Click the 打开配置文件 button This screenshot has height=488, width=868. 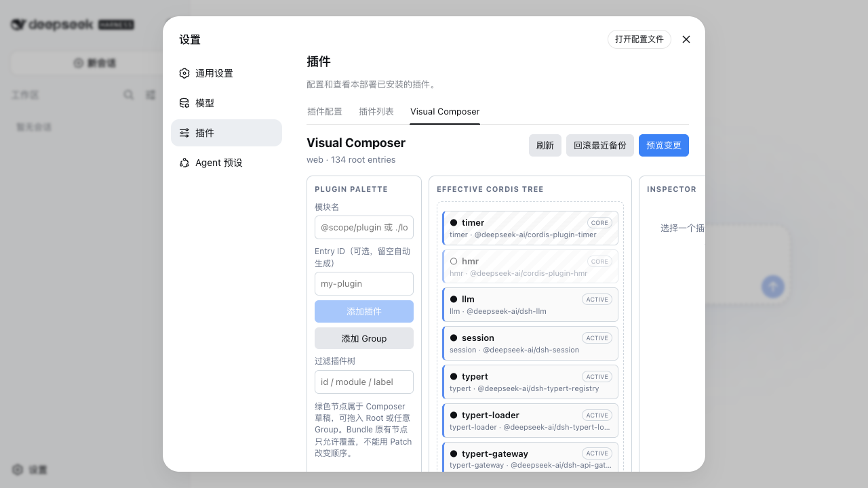coord(639,39)
